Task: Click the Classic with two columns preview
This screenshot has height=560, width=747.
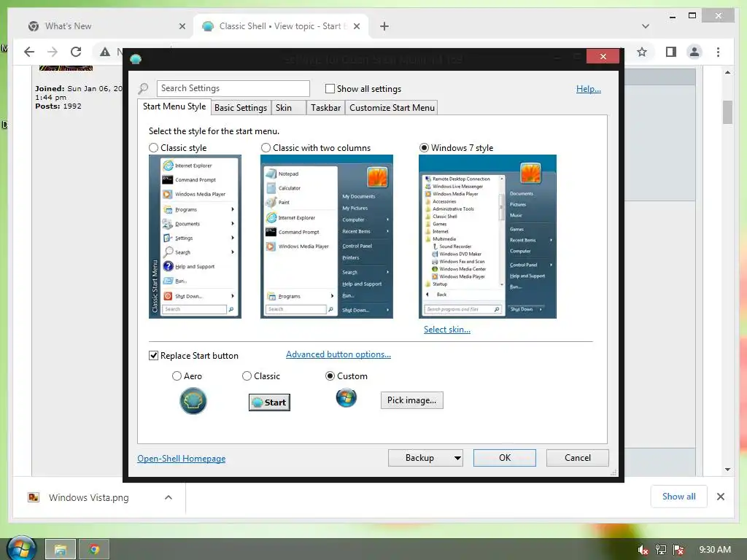Action: click(x=327, y=237)
